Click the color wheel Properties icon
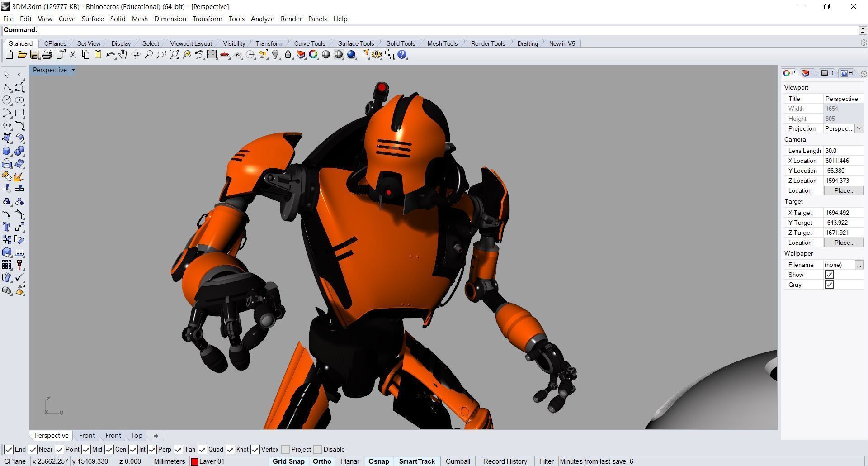This screenshot has height=466, width=868. [x=313, y=55]
